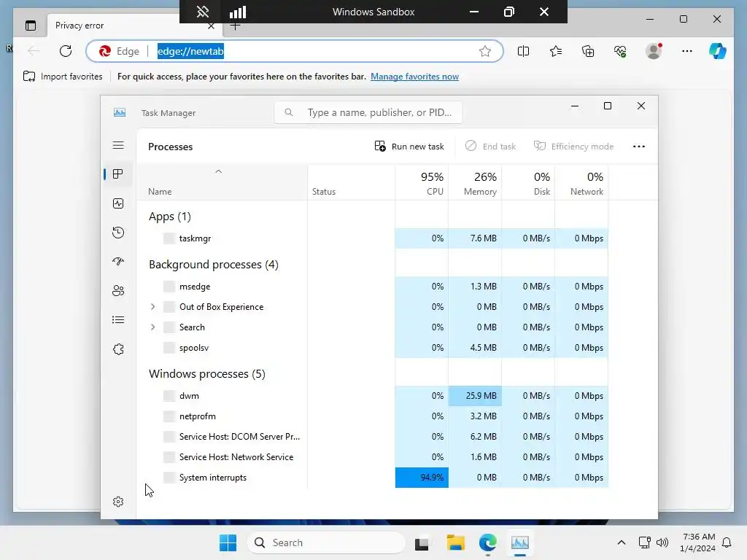Open the Users page icon
Screen dimensions: 747x560
click(x=118, y=290)
